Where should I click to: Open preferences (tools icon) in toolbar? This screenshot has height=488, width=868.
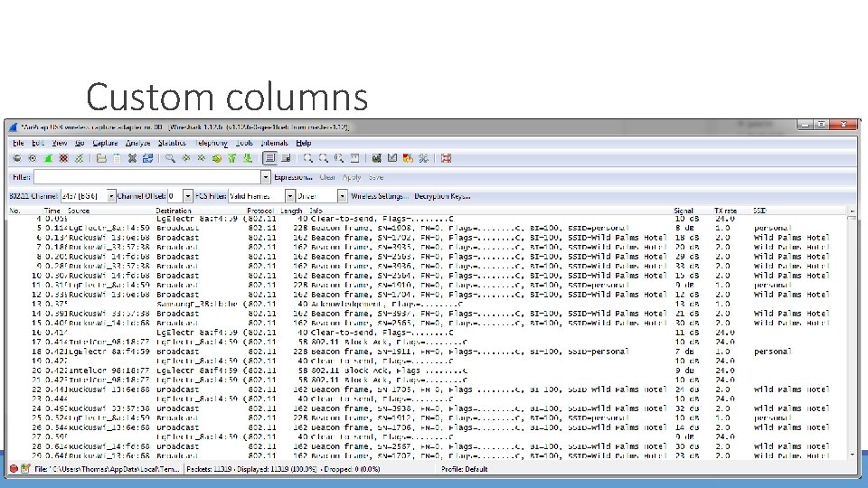pos(423,158)
